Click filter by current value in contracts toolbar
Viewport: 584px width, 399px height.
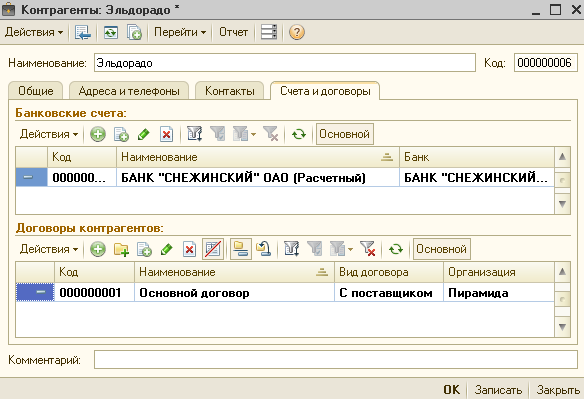(x=315, y=249)
